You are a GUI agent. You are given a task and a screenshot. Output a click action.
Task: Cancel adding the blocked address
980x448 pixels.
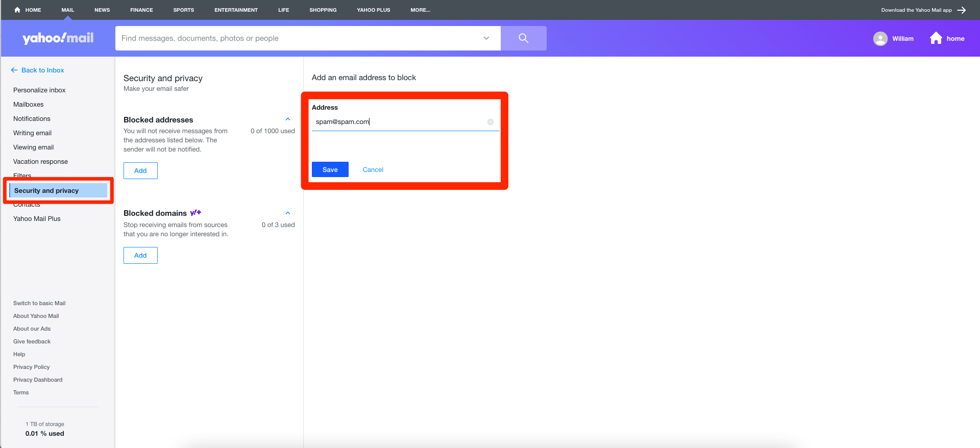point(373,170)
